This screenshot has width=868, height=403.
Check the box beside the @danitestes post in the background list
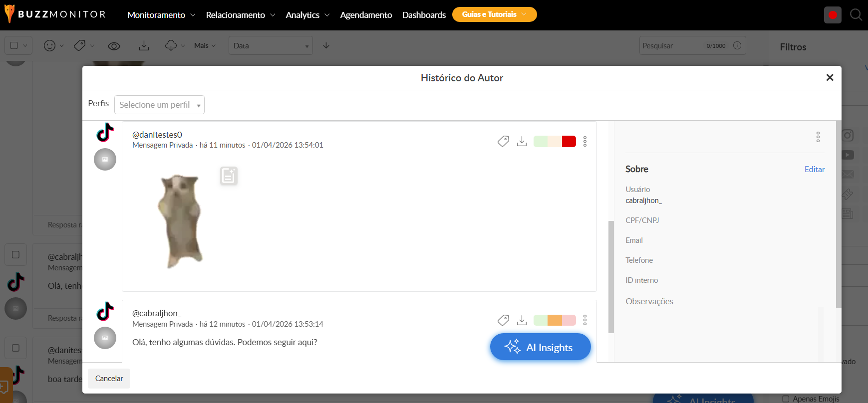[15, 348]
